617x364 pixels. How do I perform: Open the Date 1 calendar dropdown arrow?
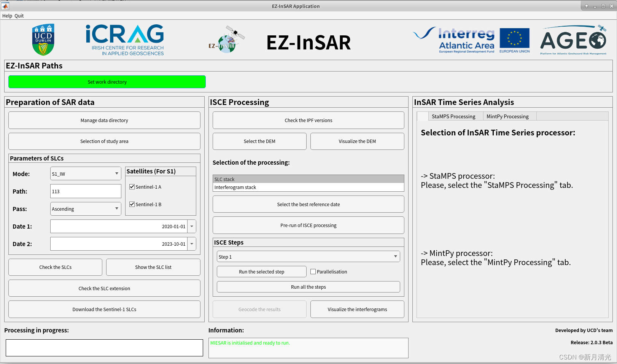(192, 226)
